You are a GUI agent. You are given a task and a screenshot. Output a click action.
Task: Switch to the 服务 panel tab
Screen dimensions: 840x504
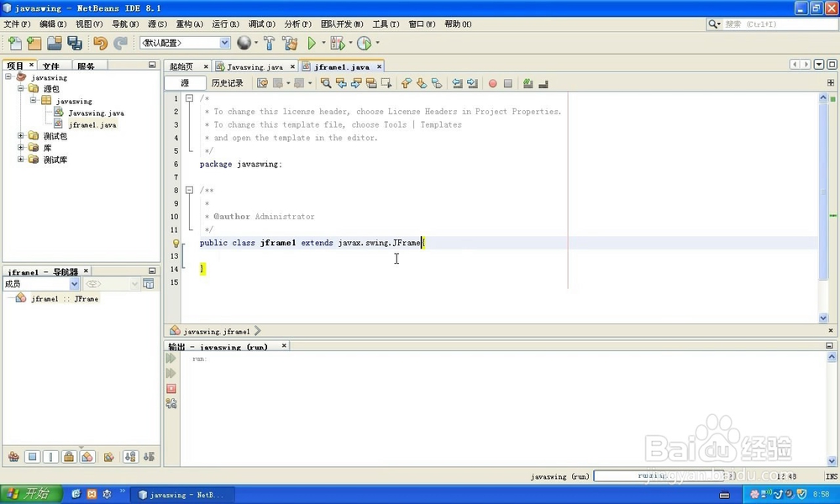coord(86,66)
